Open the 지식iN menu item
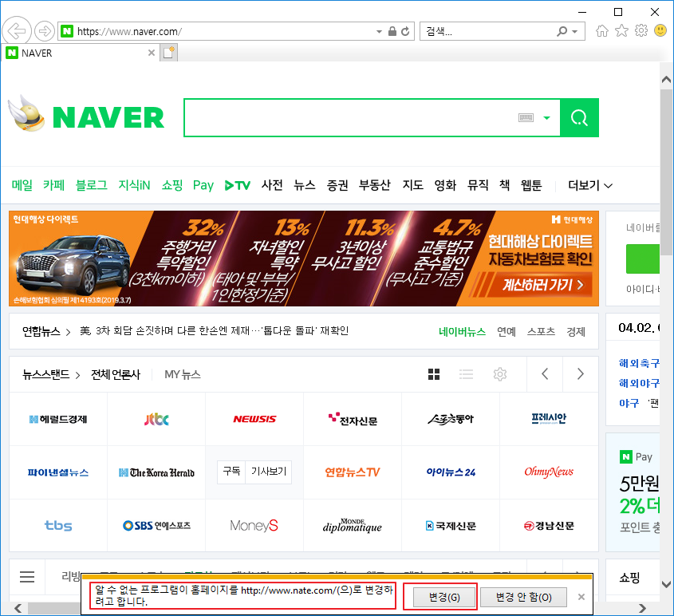Screen dimensions: 674x616 coord(134,185)
